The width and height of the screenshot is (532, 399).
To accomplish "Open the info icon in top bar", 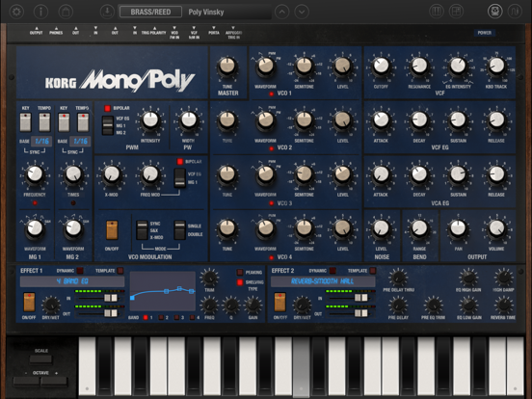I will click(x=40, y=12).
